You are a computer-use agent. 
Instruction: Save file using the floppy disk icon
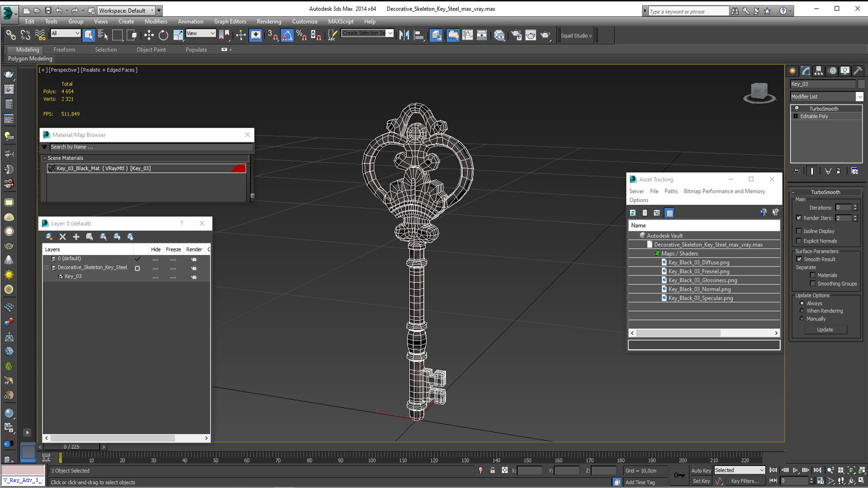(48, 10)
